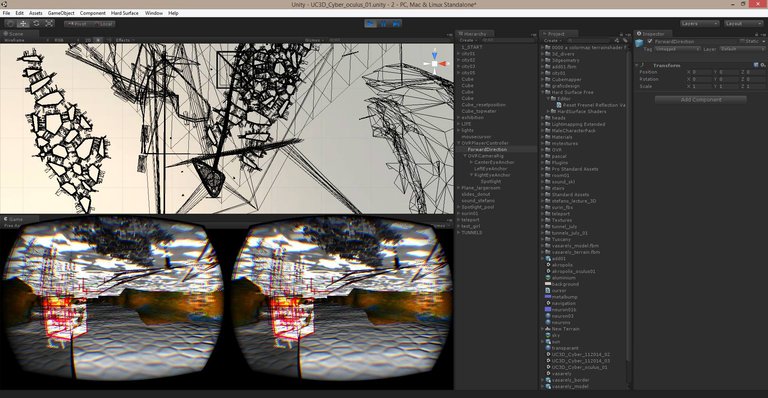Toggle Local handle rotation mode
Image resolution: width=768 pixels, height=398 pixels.
click(x=102, y=23)
